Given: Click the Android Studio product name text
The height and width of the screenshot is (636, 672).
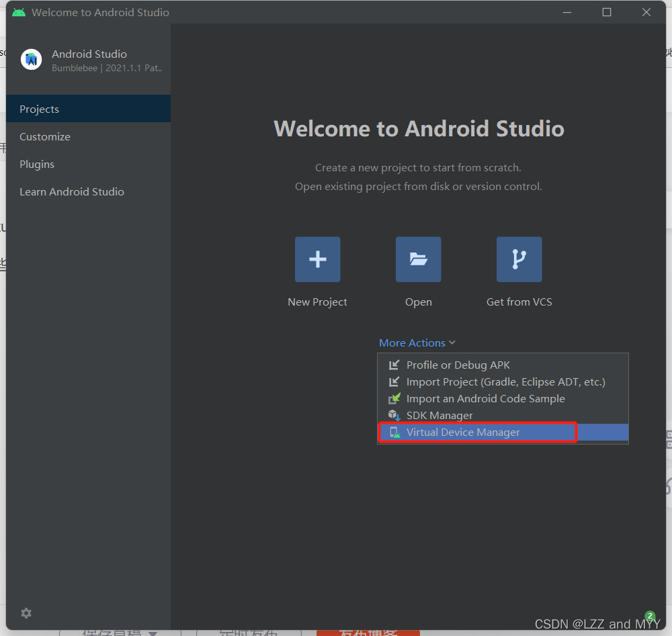Looking at the screenshot, I should tap(89, 54).
